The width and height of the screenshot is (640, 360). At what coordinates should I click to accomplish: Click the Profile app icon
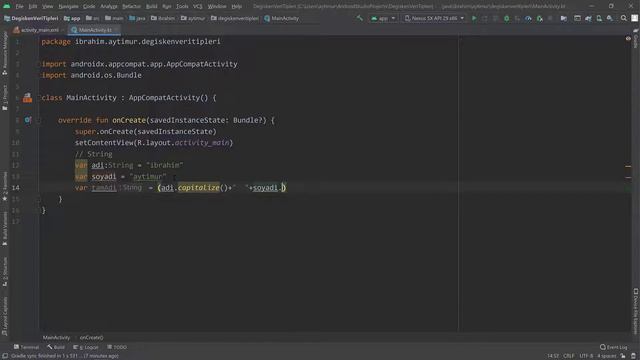(528, 18)
